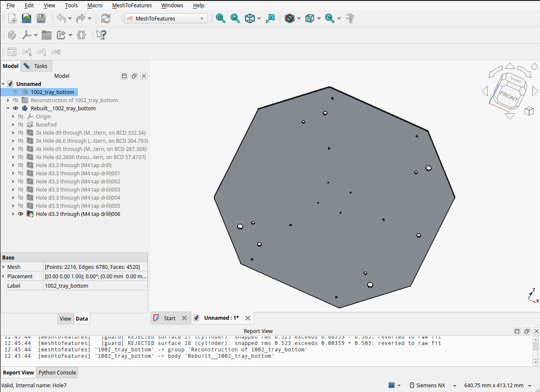Switch to the View property tab
540x392 pixels.
point(65,318)
